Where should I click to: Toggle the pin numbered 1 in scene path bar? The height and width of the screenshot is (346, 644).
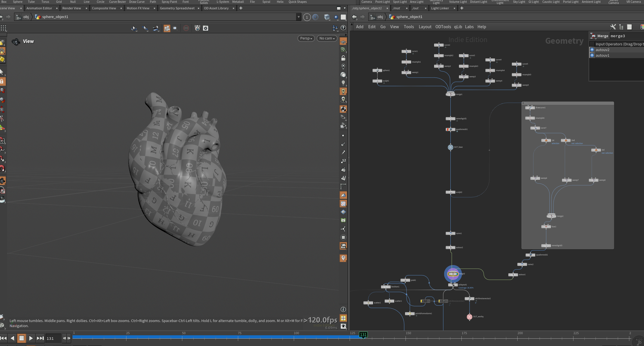[307, 17]
